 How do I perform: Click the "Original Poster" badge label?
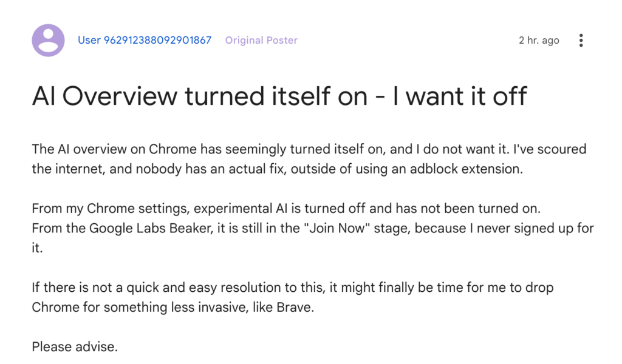click(x=261, y=41)
